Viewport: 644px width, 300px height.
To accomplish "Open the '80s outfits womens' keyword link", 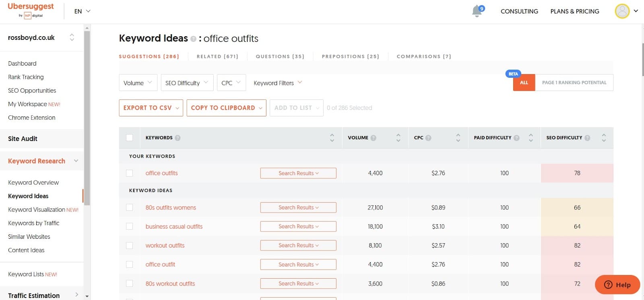I will 171,207.
